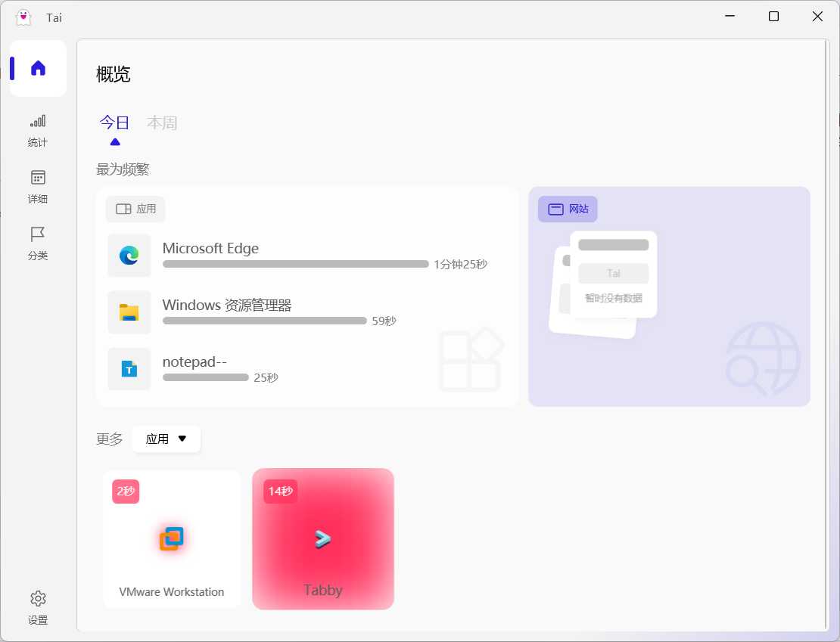Click the 1分钟25秒 duration text

tap(461, 265)
